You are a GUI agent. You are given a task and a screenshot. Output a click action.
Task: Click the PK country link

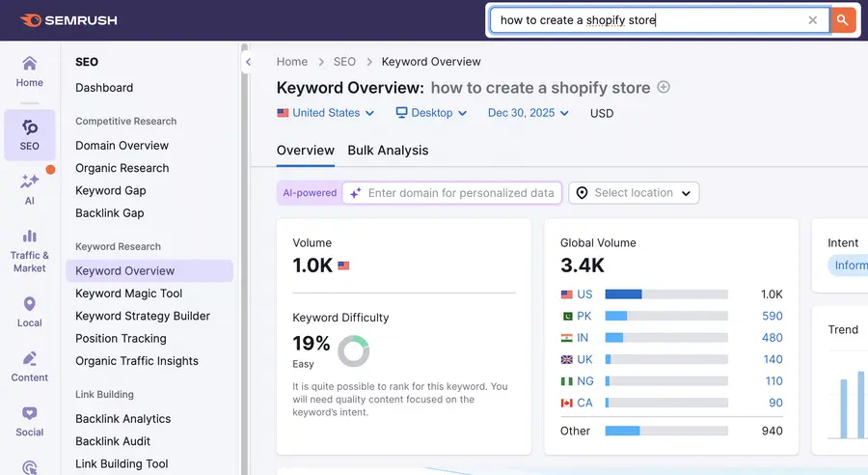[x=584, y=316]
